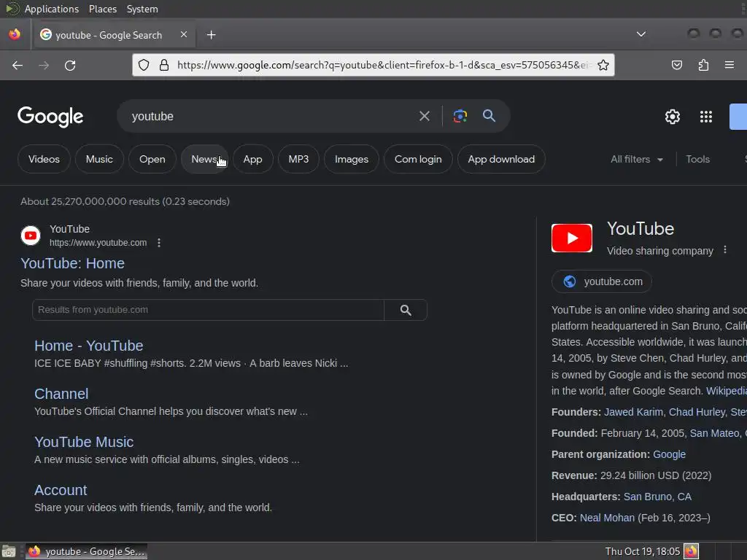The height and width of the screenshot is (560, 747).
Task: Expand the All filters dropdown
Action: coord(636,159)
